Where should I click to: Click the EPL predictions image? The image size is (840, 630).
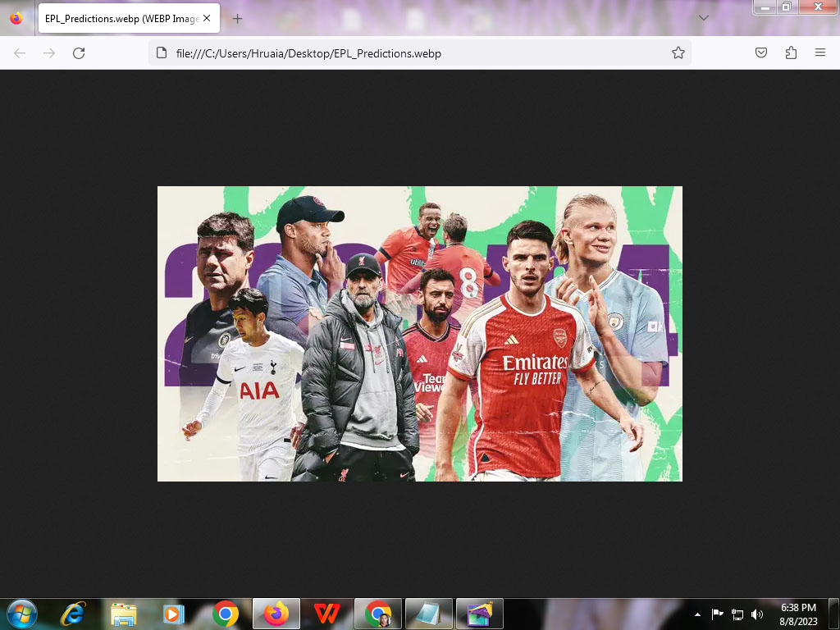pos(419,333)
